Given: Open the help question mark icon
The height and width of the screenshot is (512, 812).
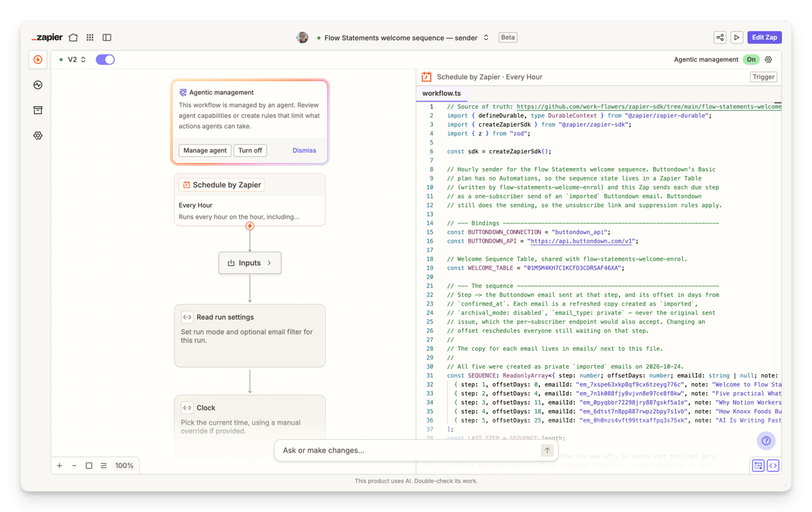Looking at the screenshot, I should click(x=766, y=441).
